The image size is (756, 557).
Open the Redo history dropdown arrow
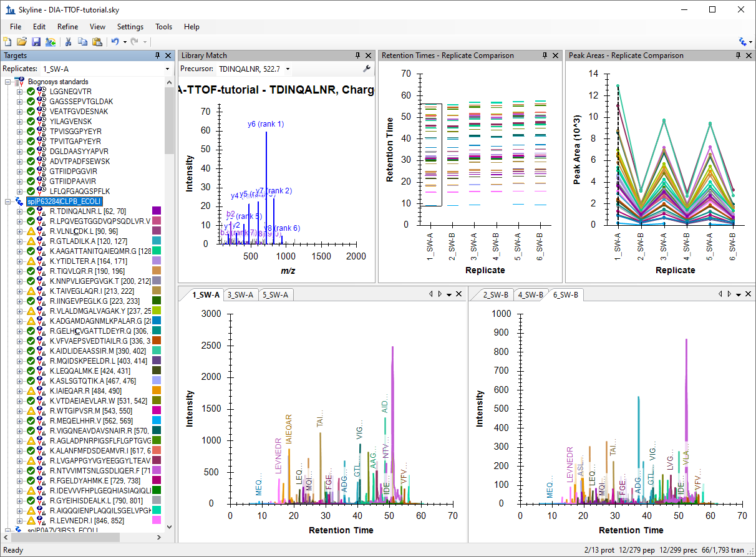[x=145, y=42]
